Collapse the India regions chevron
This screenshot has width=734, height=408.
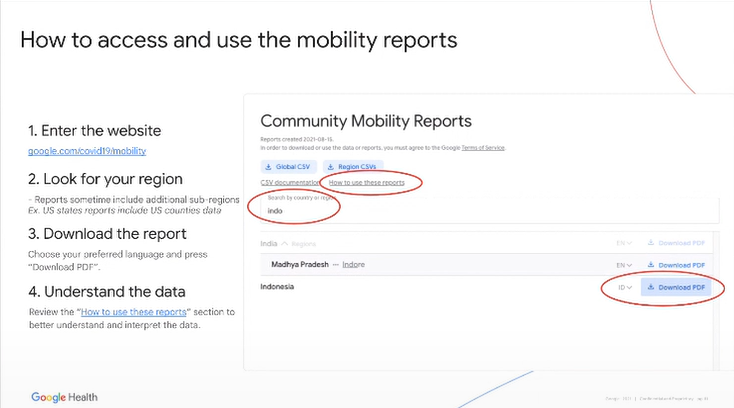tap(284, 243)
